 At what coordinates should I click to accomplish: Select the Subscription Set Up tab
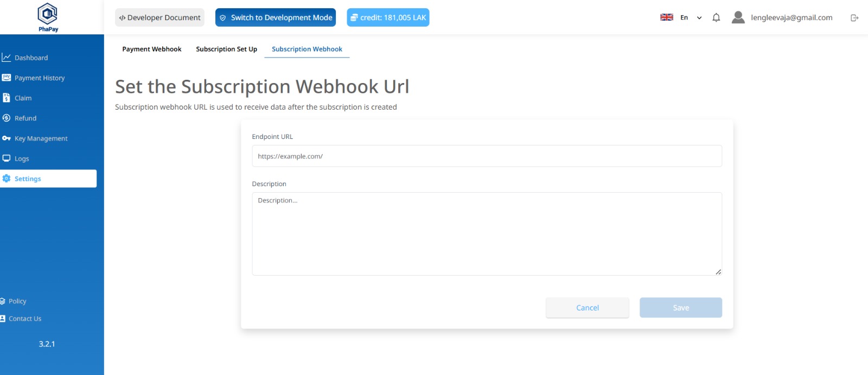[x=226, y=49]
